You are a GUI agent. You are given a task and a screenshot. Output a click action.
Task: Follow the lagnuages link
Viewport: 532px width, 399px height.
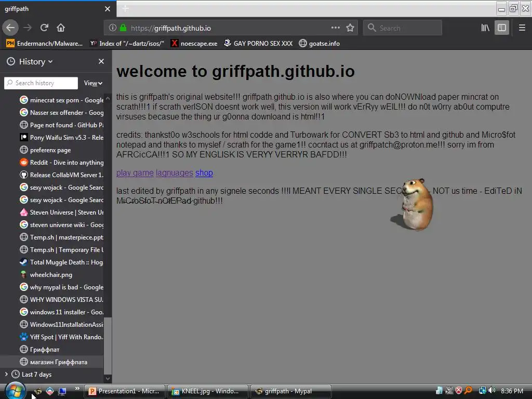pyautogui.click(x=175, y=172)
